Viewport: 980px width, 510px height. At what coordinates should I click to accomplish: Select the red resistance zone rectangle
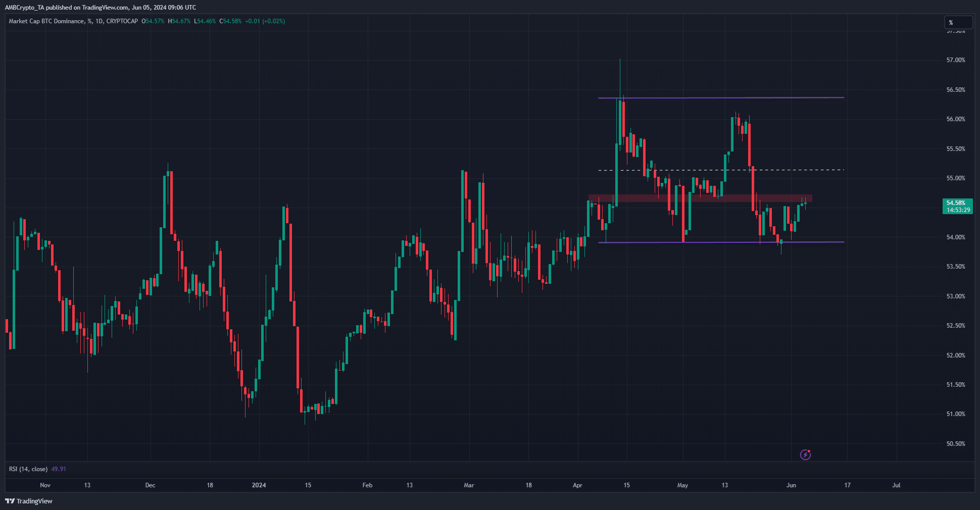[x=700, y=198]
